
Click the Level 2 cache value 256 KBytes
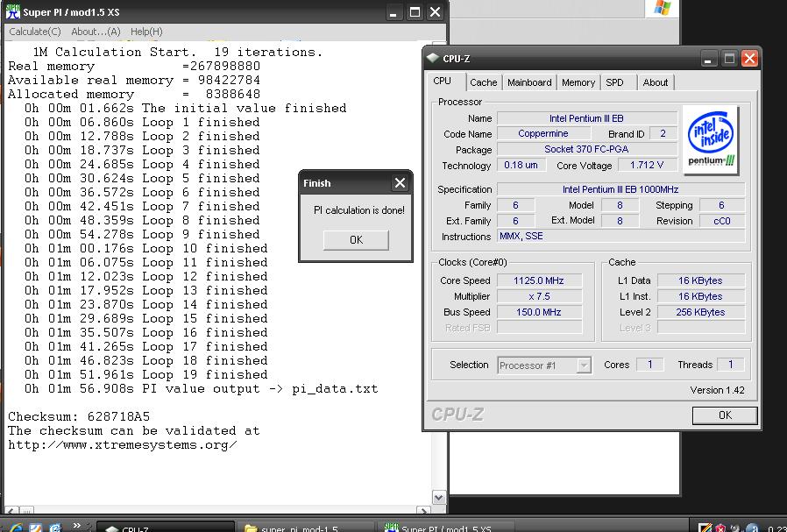pyautogui.click(x=700, y=312)
